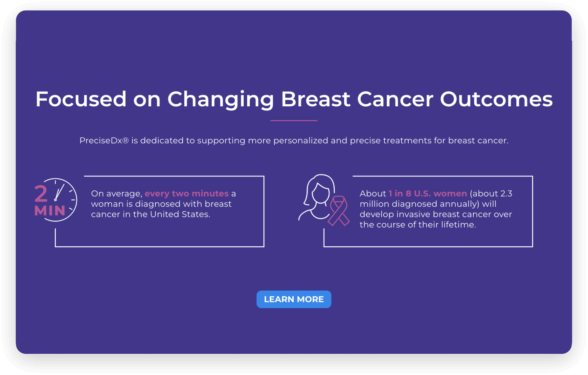The image size is (588, 375).
Task: Click the text 'million diagnosed annually) will'
Action: 428,204
